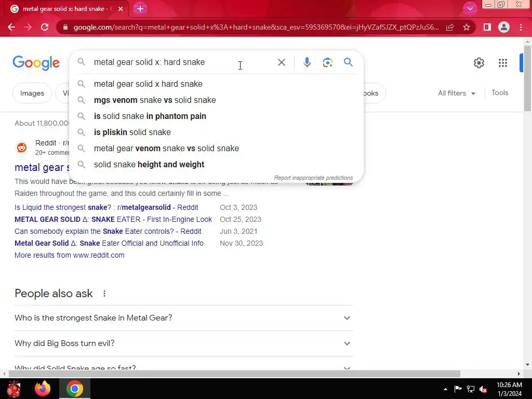Open People also ask three-dot options

pyautogui.click(x=104, y=294)
